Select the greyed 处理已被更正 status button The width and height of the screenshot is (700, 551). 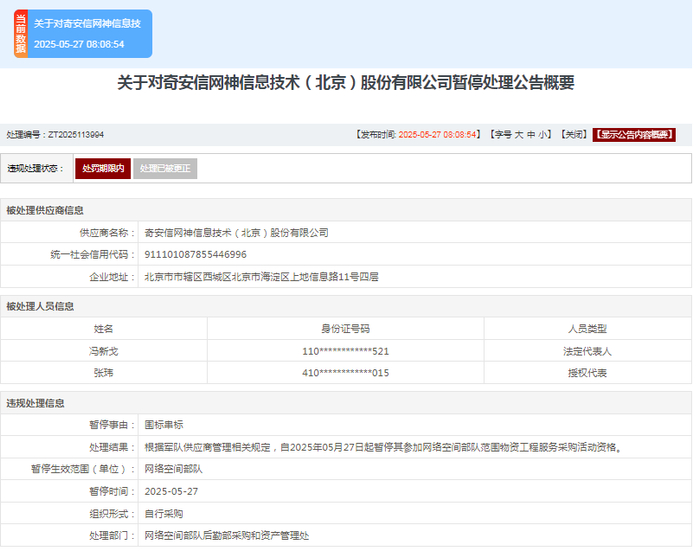(x=165, y=168)
